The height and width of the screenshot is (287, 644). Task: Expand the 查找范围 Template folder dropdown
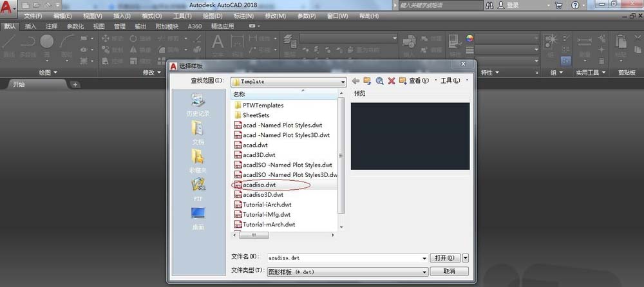(343, 82)
